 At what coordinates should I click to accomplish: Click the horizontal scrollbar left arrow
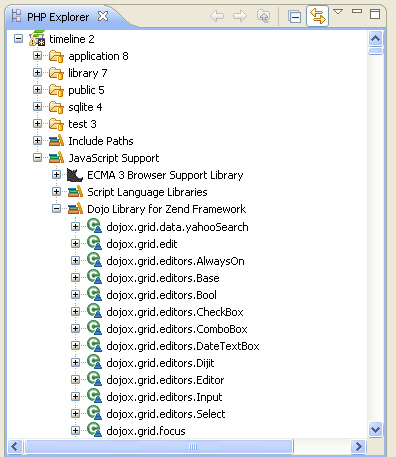coord(15,446)
